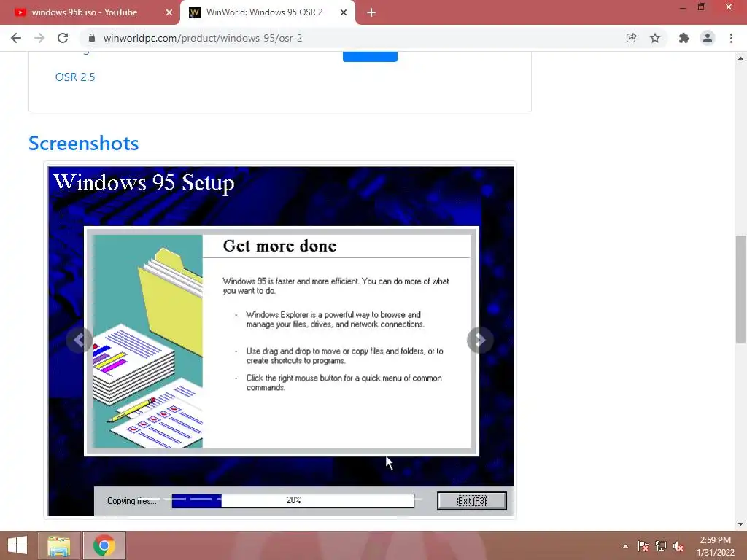The height and width of the screenshot is (560, 747).
Task: Open the Chrome three-dot menu
Action: pyautogui.click(x=731, y=38)
